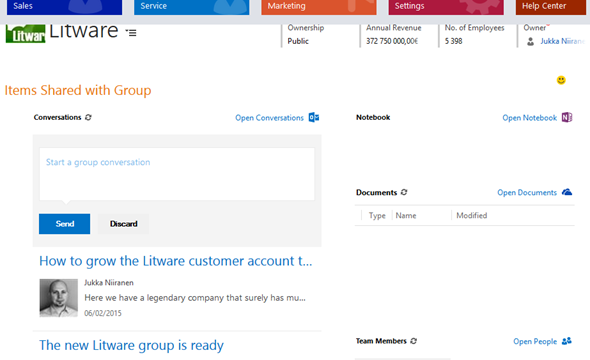Click the Start a group conversation field
Image resolution: width=590 pixels, height=360 pixels.
(177, 174)
